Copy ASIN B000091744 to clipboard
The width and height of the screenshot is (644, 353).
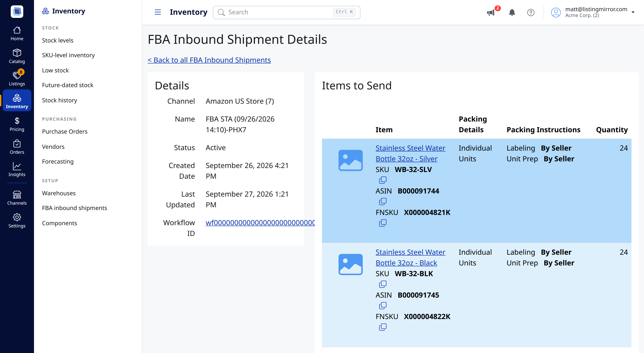coord(383,201)
